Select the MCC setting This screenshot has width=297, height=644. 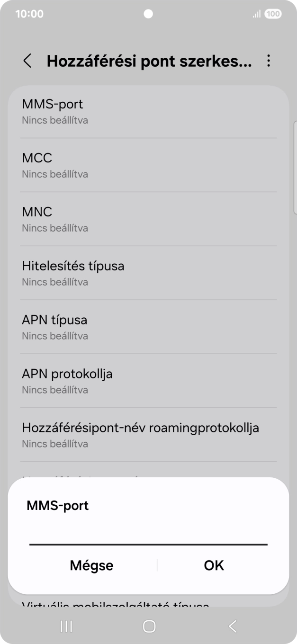coord(148,165)
